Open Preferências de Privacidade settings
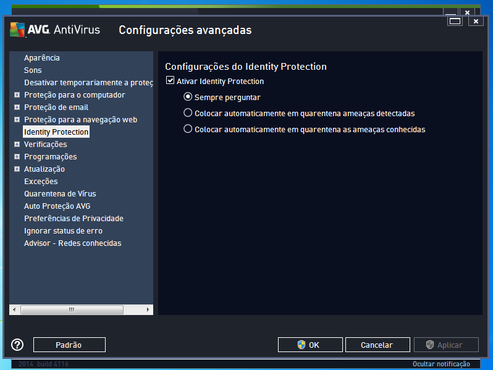Screen dimensions: 493x370 pyautogui.click(x=74, y=218)
